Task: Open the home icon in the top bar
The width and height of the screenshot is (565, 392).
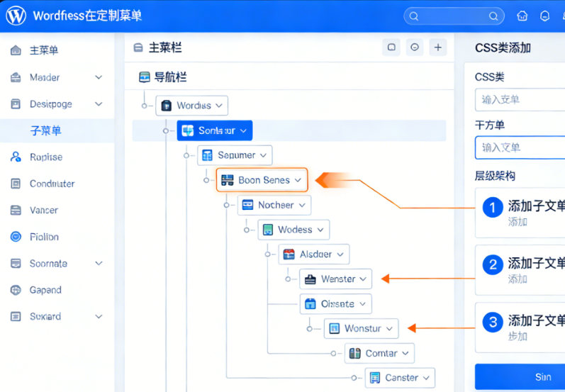Action: click(522, 16)
